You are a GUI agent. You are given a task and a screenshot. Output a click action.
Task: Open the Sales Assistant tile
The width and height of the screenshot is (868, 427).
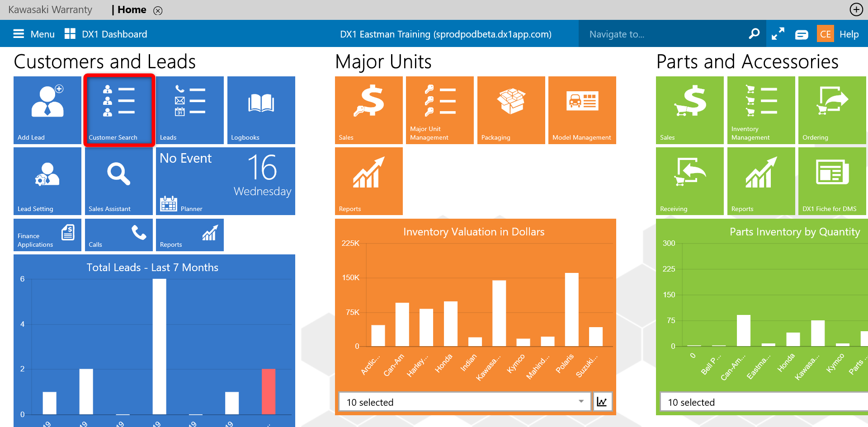119,181
